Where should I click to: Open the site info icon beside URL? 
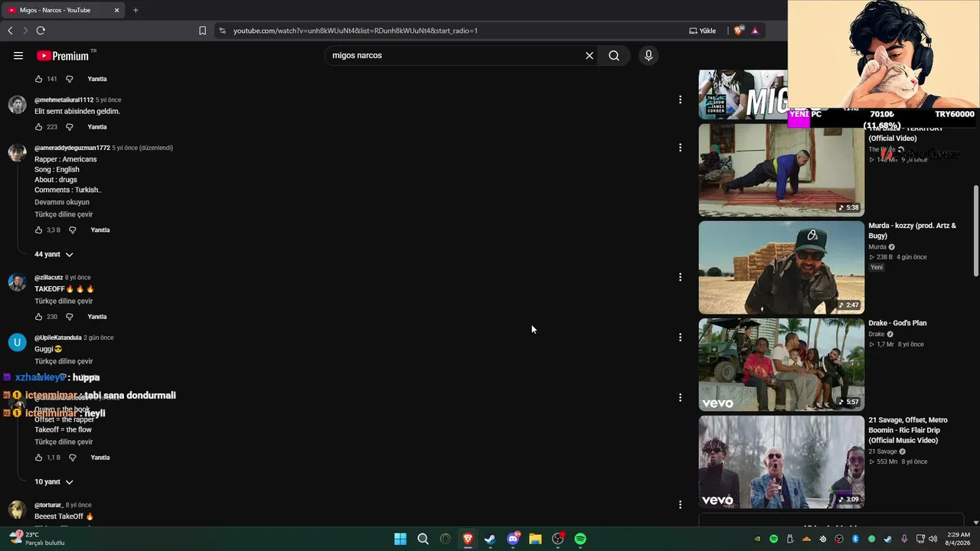(x=222, y=31)
